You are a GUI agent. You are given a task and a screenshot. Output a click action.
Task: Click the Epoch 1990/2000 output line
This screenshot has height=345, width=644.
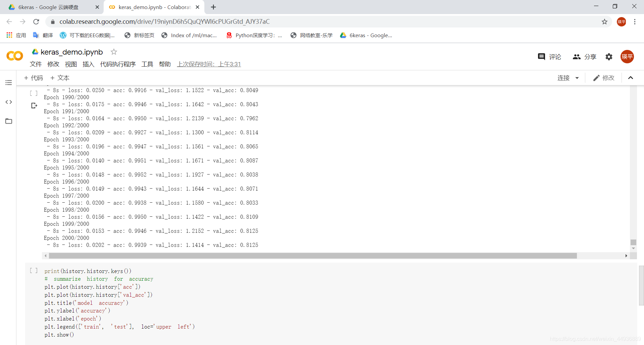coord(66,97)
